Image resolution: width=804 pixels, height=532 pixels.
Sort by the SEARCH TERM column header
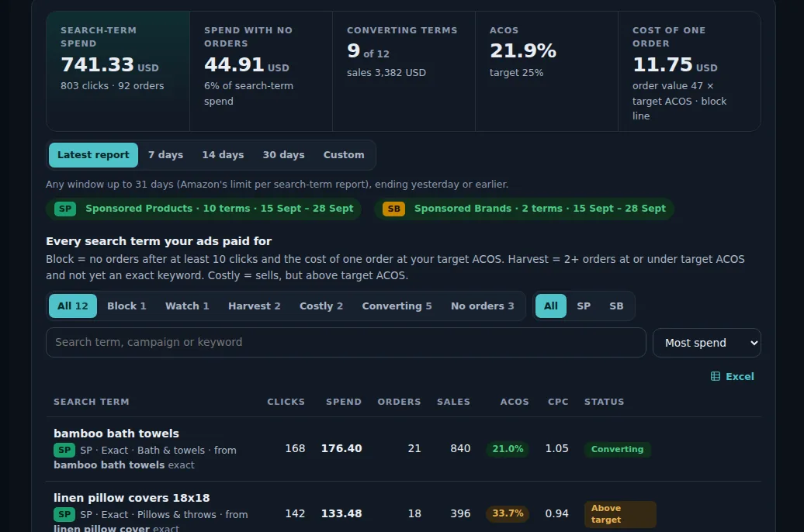point(92,402)
